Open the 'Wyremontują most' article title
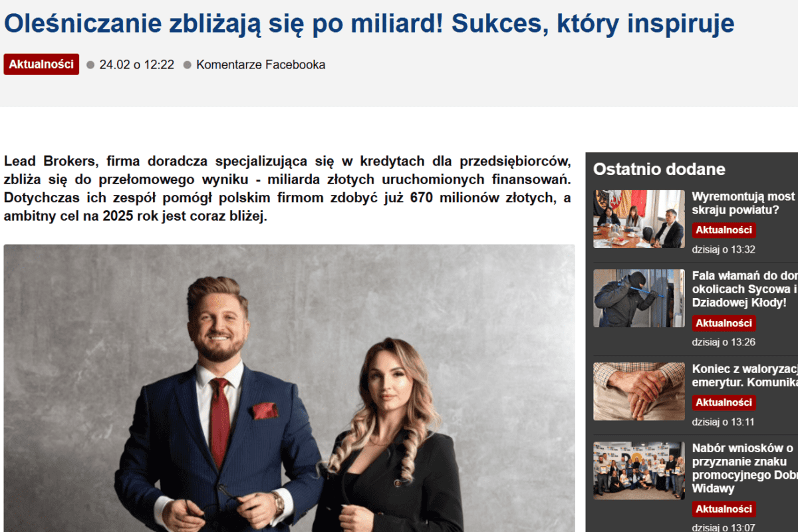 [x=745, y=203]
